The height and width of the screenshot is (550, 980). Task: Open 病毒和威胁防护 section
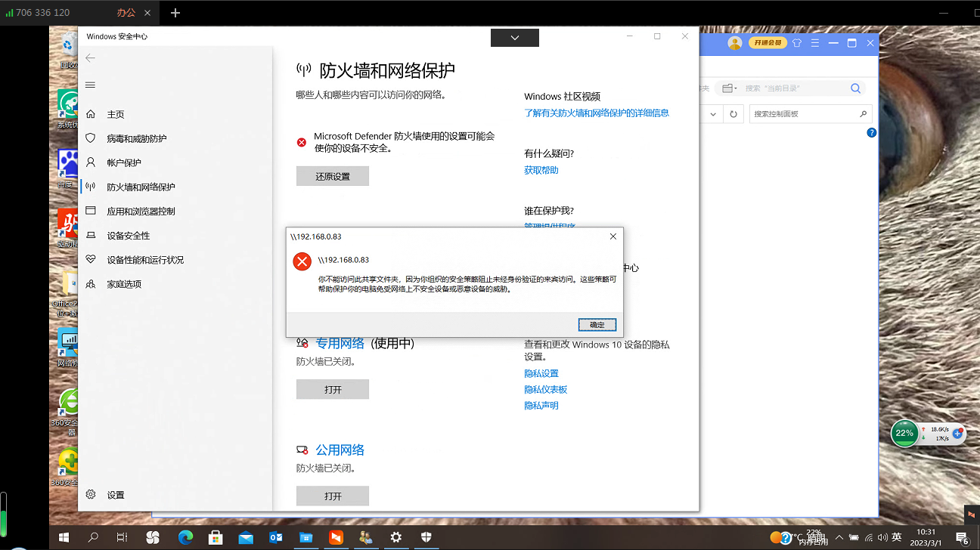[x=137, y=138]
